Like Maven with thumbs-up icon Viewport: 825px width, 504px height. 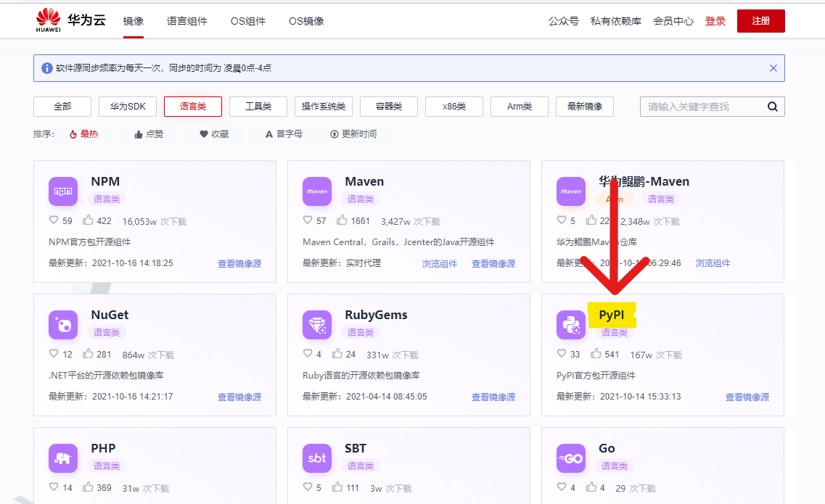click(x=342, y=220)
